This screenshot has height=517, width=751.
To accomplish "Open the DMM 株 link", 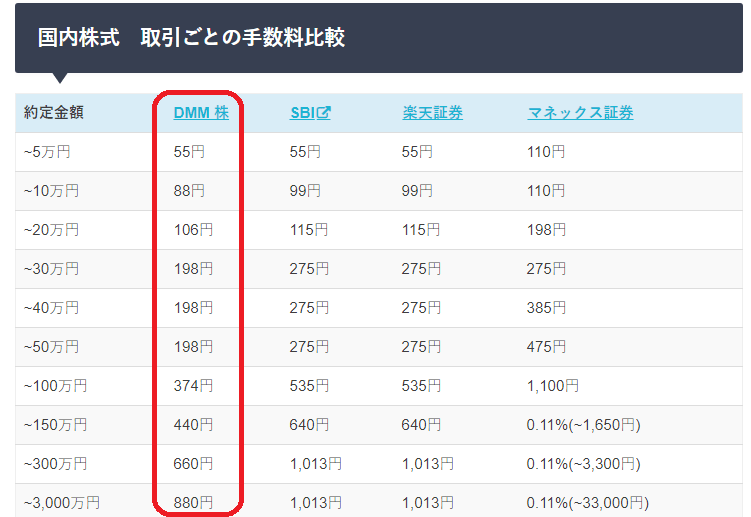I will coord(201,113).
